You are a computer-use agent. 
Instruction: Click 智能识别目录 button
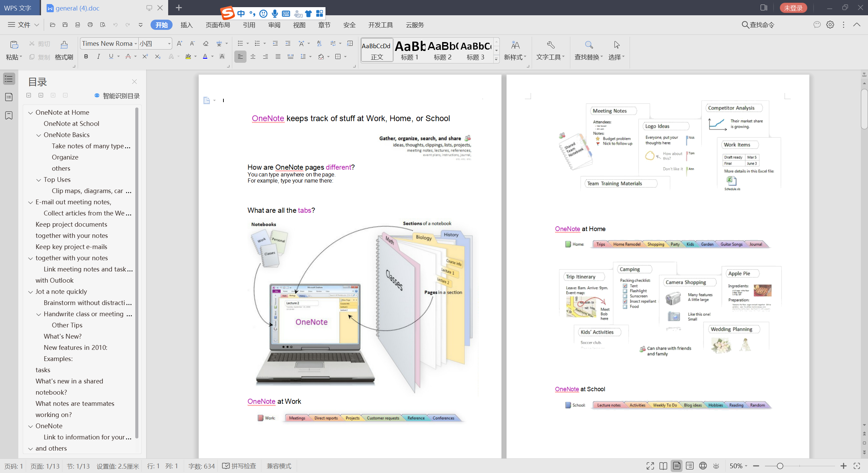coord(117,96)
